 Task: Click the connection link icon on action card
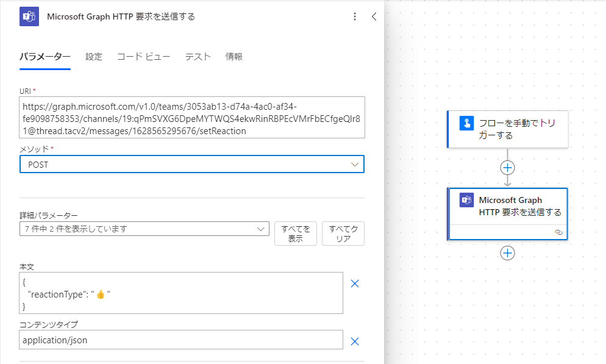click(558, 232)
